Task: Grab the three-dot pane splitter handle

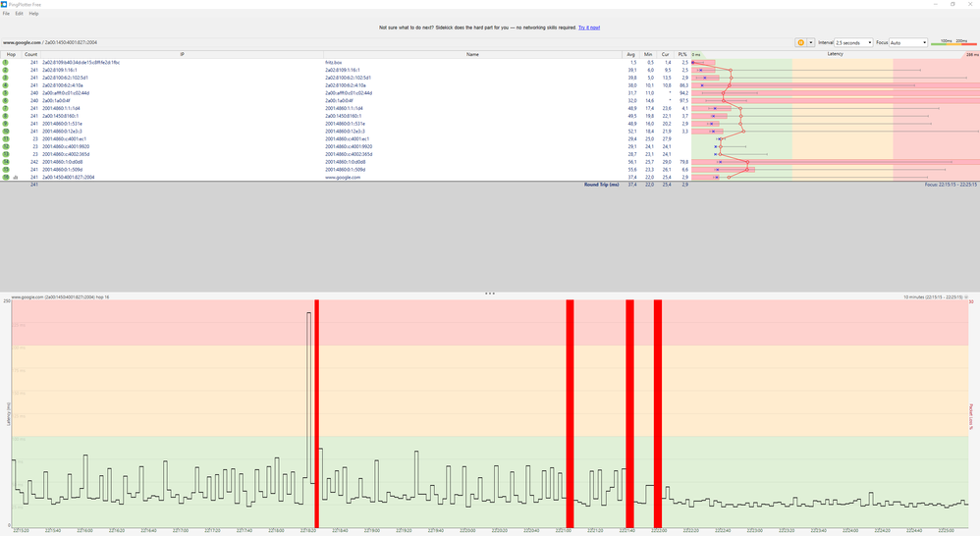Action: (x=490, y=293)
